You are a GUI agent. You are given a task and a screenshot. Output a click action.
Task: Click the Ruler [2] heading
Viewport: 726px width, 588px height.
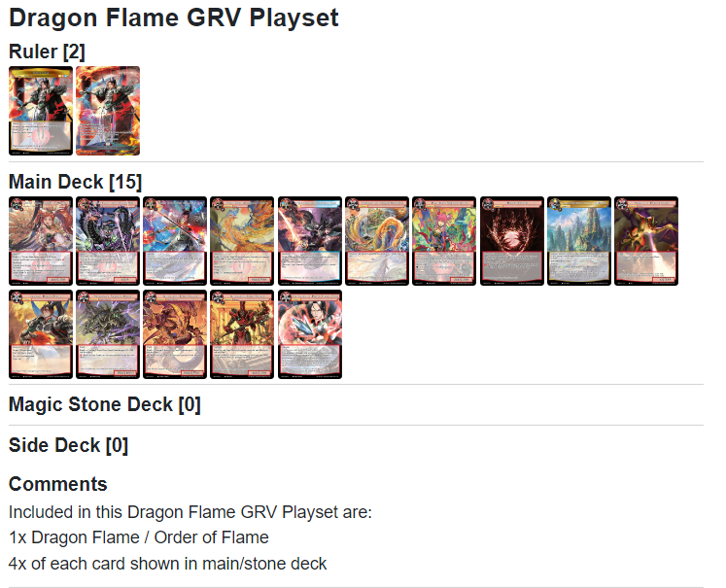[47, 52]
